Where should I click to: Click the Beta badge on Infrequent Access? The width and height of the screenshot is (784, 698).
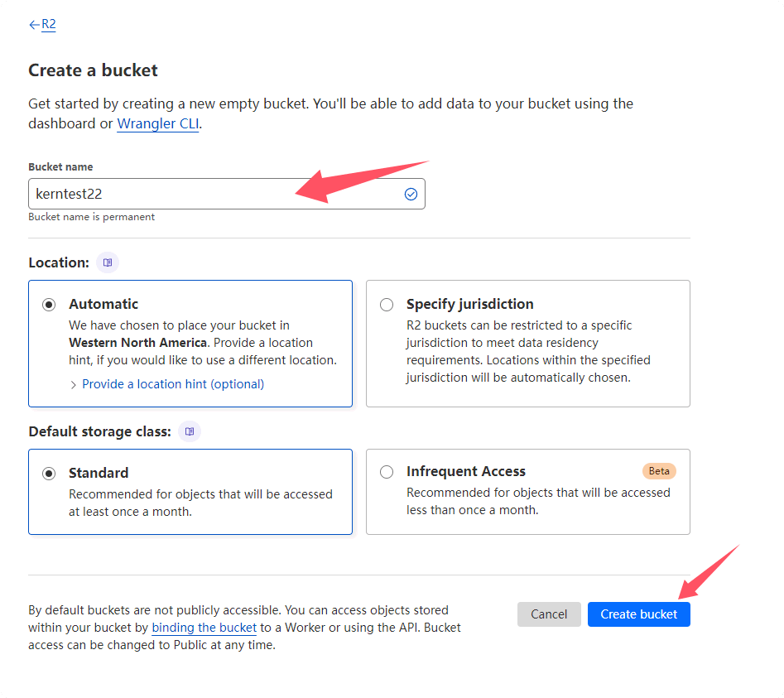coord(659,471)
